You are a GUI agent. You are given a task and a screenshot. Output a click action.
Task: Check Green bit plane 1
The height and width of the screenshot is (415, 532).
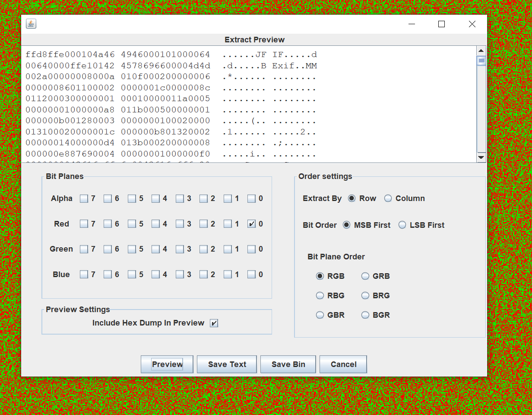click(x=228, y=249)
